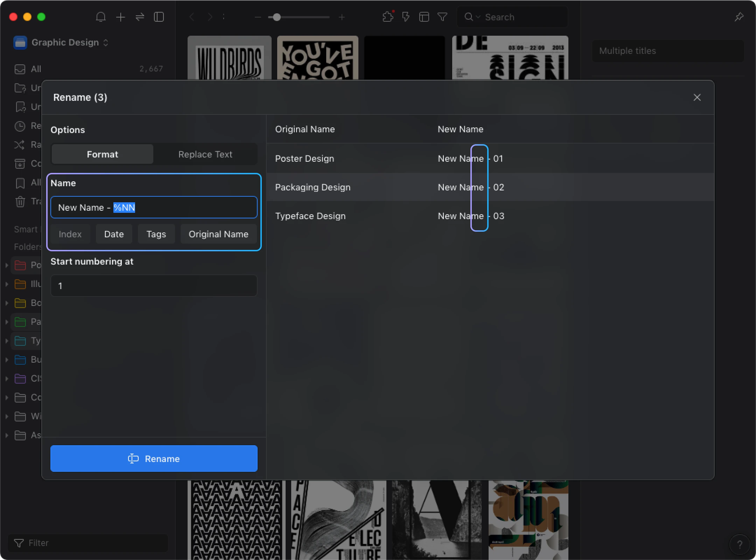Expand the red folder in sidebar
Viewport: 756px width, 560px height.
(x=7, y=265)
